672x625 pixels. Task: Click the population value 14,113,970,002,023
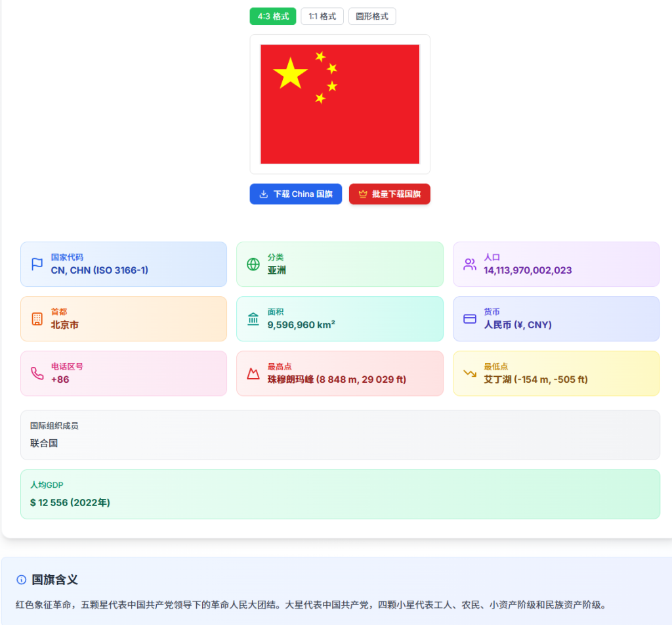point(528,270)
